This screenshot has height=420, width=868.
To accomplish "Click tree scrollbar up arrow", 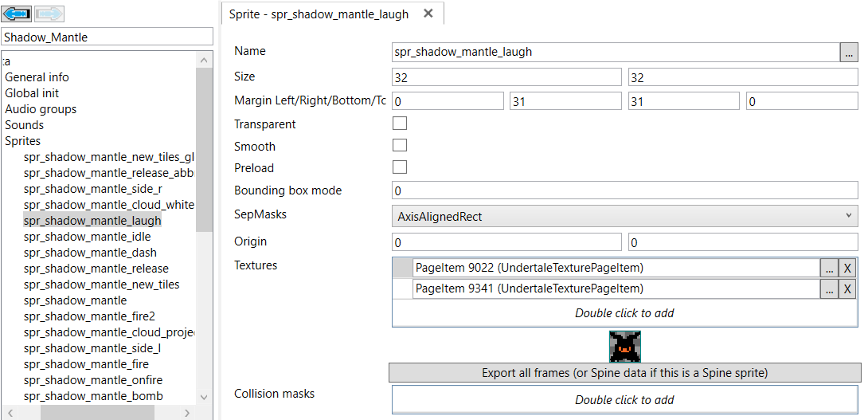I will [x=204, y=60].
